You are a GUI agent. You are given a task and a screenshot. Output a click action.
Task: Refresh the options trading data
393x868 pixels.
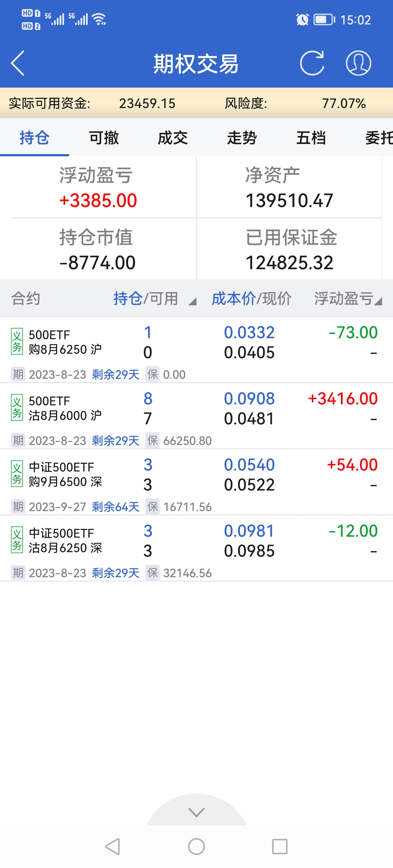[x=312, y=63]
